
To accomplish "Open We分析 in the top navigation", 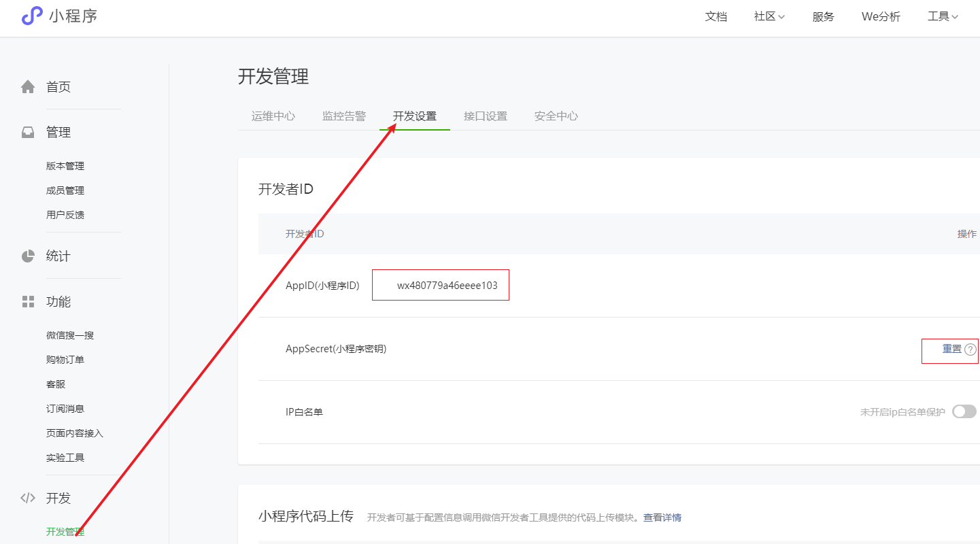I will coord(881,17).
